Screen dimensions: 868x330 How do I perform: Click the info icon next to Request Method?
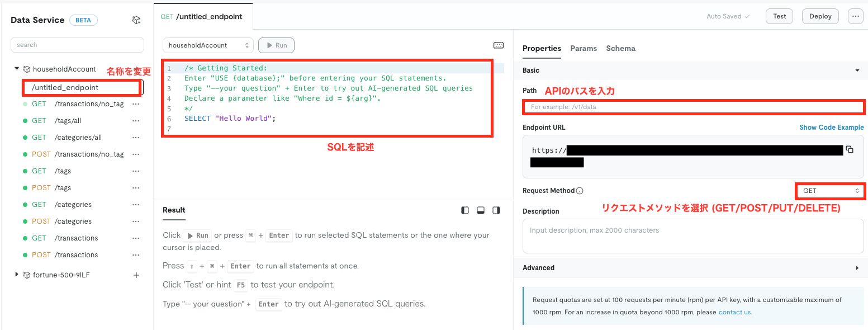click(580, 191)
